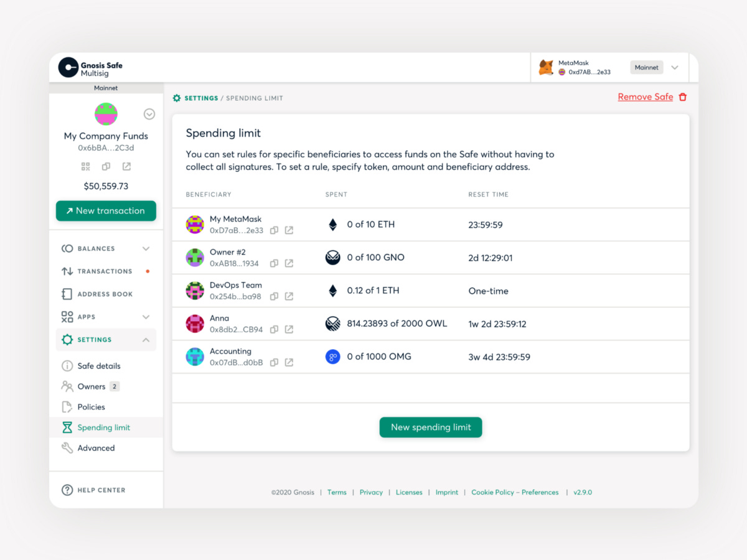The height and width of the screenshot is (560, 747).
Task: Click the Accounting beneficiary identicon
Action: pyautogui.click(x=195, y=357)
